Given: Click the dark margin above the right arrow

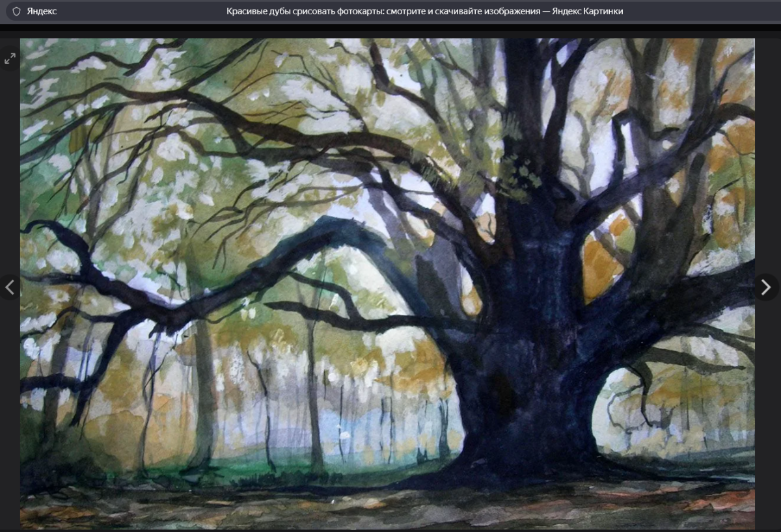Looking at the screenshot, I should pyautogui.click(x=768, y=163).
